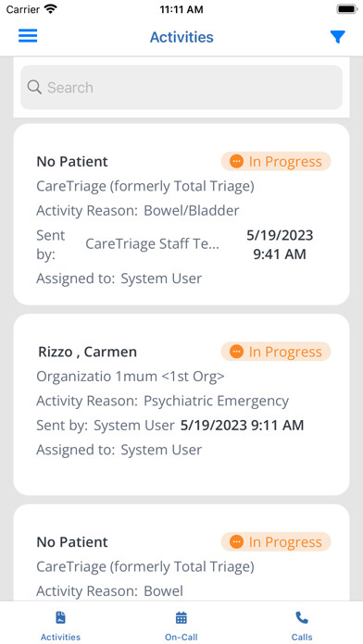
Task: Click the third card's In Progress status icon
Action: coord(236,541)
